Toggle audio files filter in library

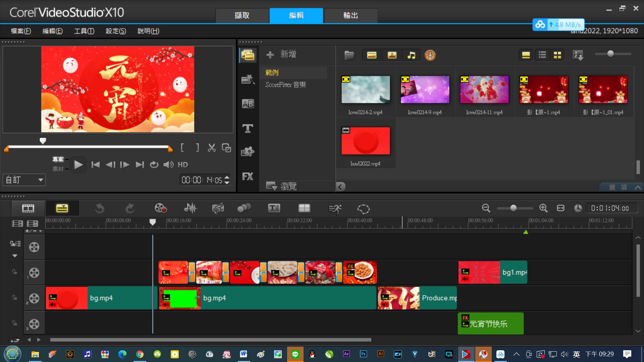pyautogui.click(x=411, y=55)
